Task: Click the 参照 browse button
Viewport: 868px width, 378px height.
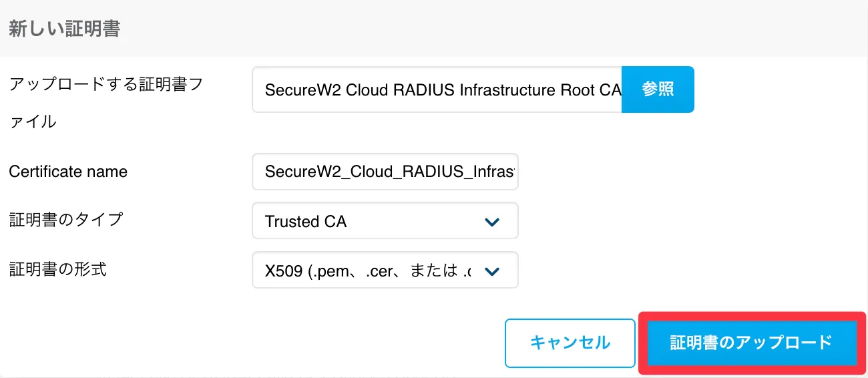Action: coord(658,89)
